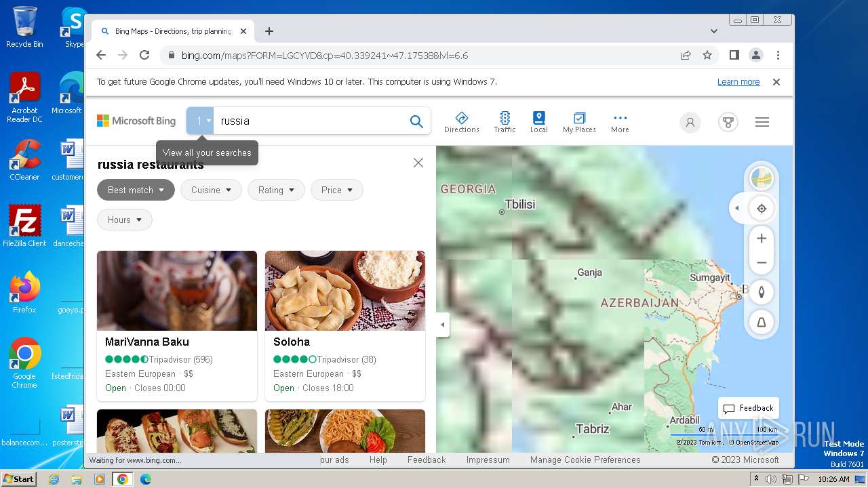
Task: Click the address bar URL
Action: click(x=325, y=56)
